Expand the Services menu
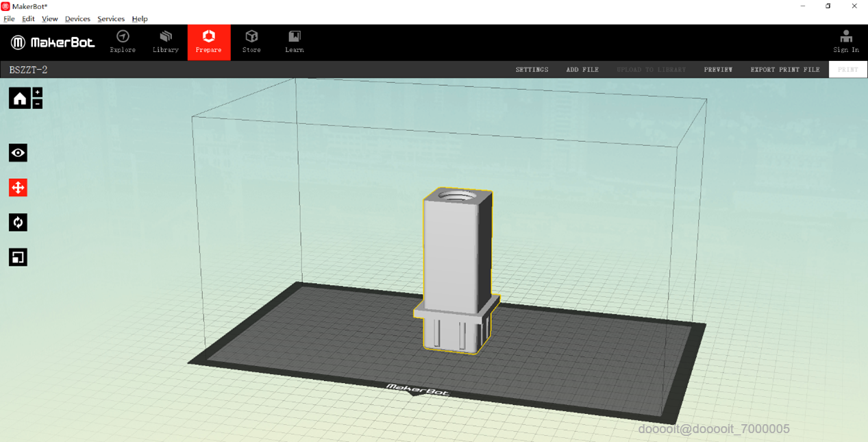The width and height of the screenshot is (868, 442). pos(111,19)
